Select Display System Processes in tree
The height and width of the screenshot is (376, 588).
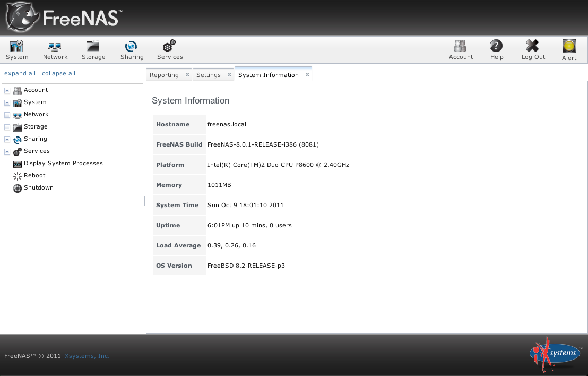point(63,164)
